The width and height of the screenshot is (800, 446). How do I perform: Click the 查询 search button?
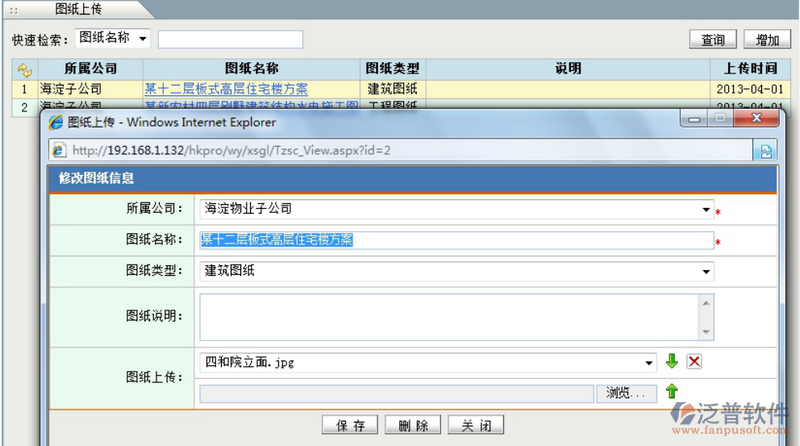coord(713,40)
